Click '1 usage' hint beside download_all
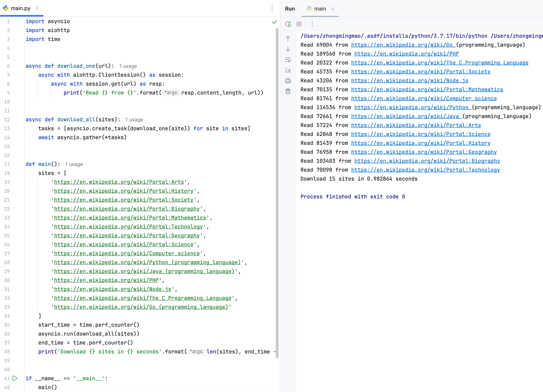The image size is (543, 392). 134,120
